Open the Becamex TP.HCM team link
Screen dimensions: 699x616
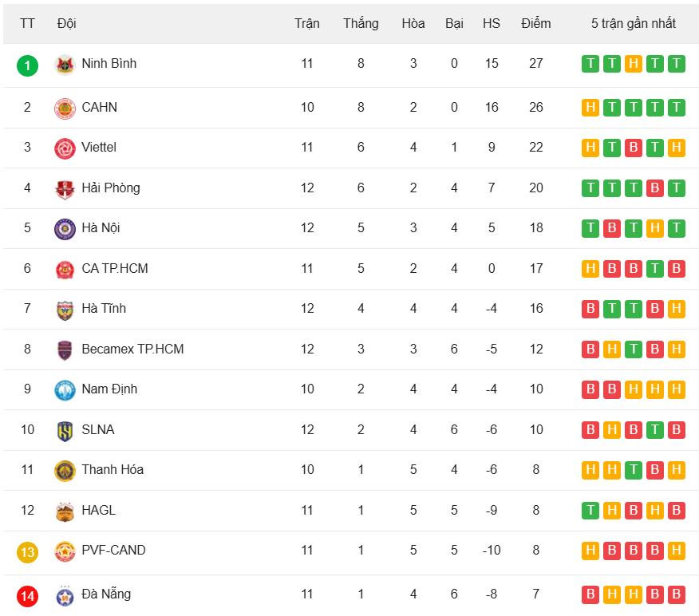pos(132,349)
